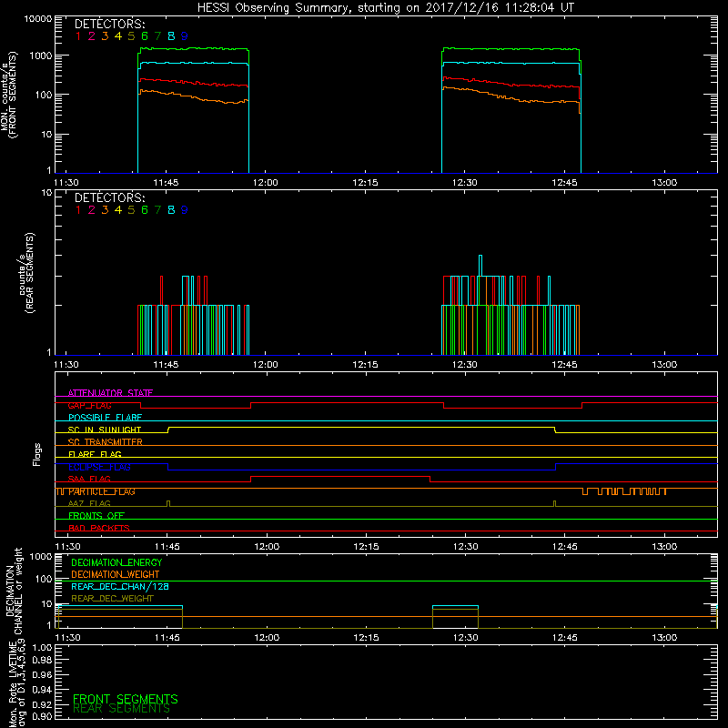Select red detector 1 in rear-segments legend
This screenshot has height=728, width=728.
click(78, 210)
